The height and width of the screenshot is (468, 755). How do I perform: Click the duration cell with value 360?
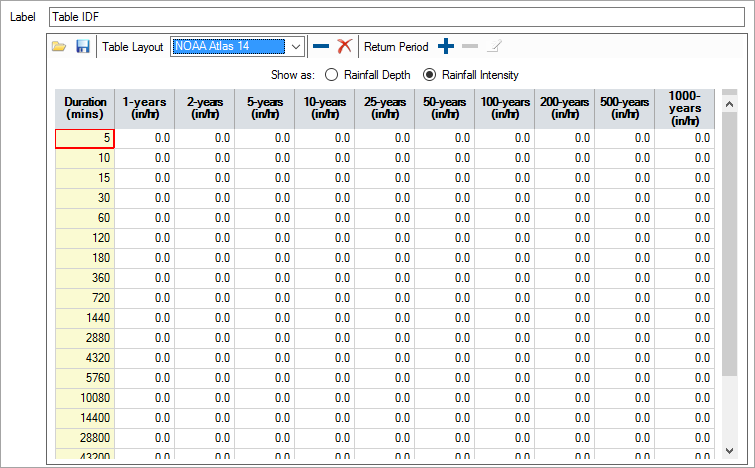pyautogui.click(x=85, y=278)
